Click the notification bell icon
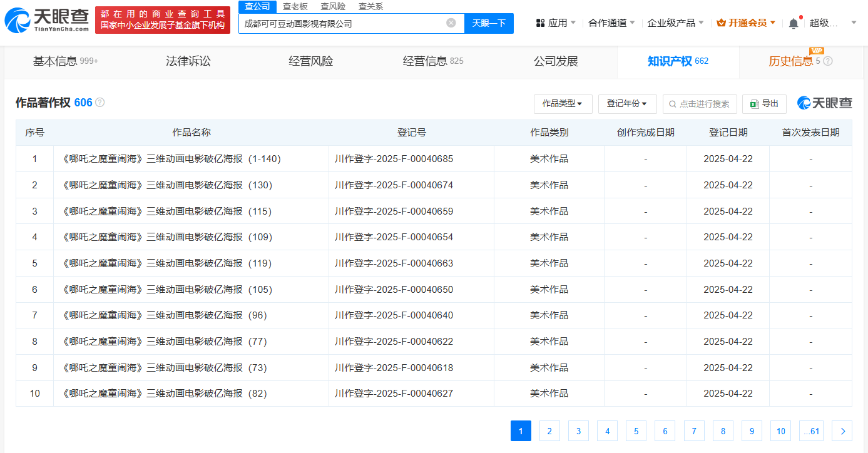The image size is (868, 453). click(x=792, y=21)
